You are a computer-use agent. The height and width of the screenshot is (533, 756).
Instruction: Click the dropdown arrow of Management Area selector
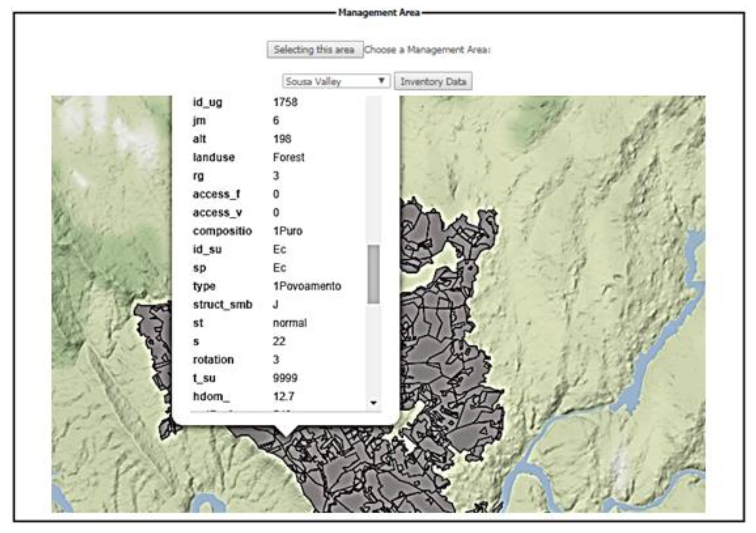(x=381, y=81)
